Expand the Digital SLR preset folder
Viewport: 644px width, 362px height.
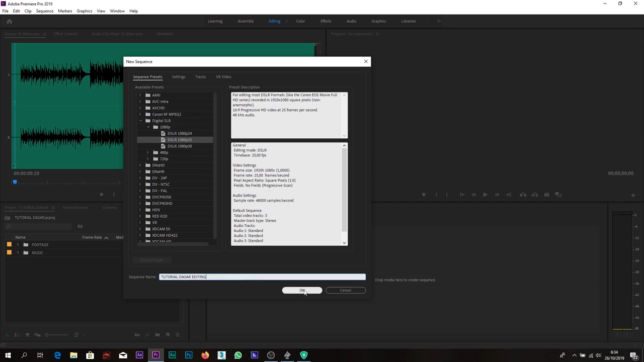coord(140,121)
